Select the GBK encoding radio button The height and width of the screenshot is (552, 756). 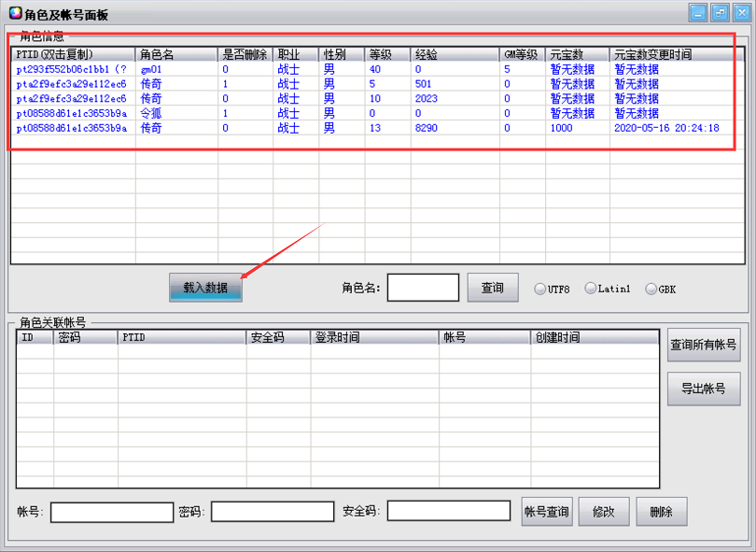click(651, 289)
